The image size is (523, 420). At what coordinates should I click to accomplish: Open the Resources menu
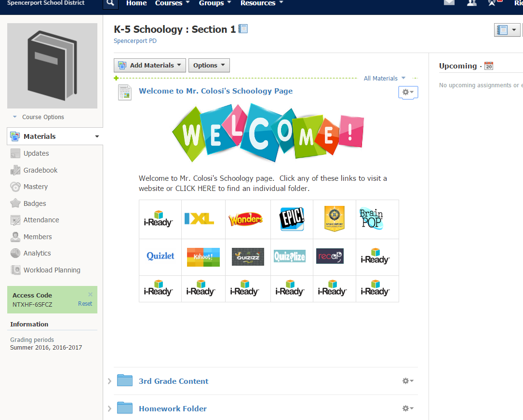262,3
